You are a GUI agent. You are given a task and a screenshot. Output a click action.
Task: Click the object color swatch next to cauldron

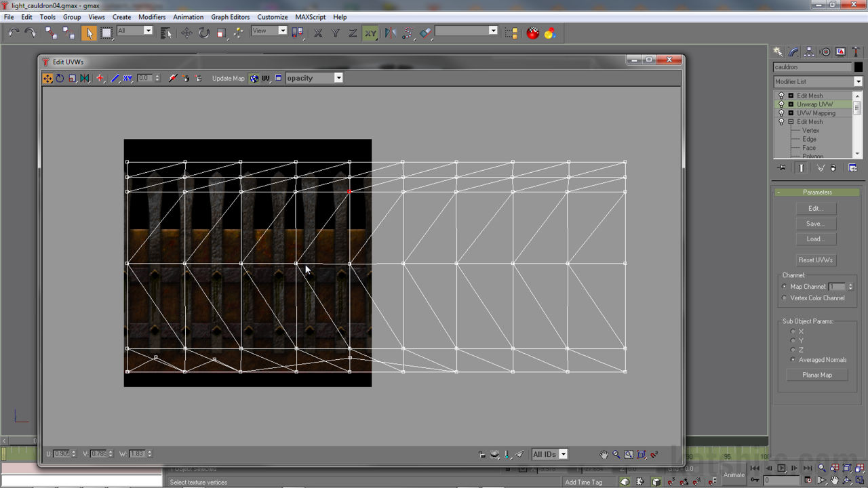pos(860,66)
